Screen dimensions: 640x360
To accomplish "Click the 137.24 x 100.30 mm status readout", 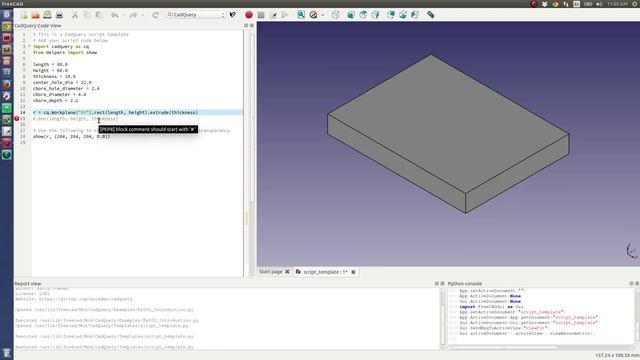I will click(x=616, y=356).
